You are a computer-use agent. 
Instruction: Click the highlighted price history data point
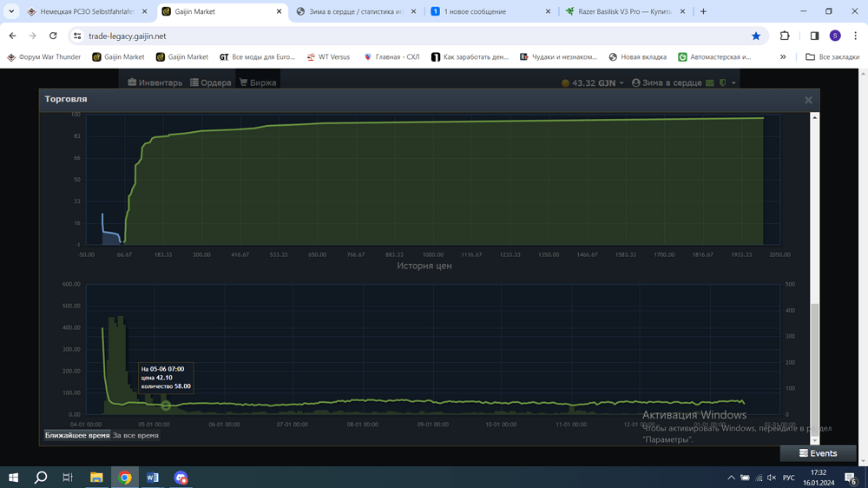(x=166, y=406)
